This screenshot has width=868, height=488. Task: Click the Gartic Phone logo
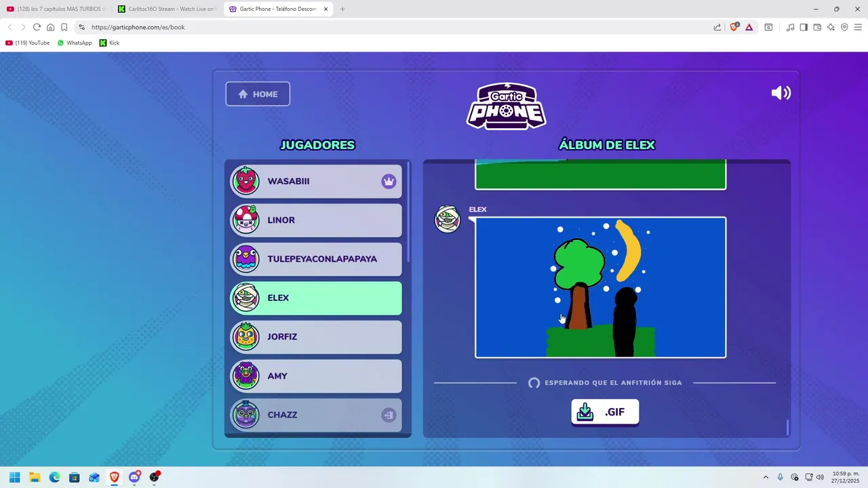pyautogui.click(x=507, y=106)
